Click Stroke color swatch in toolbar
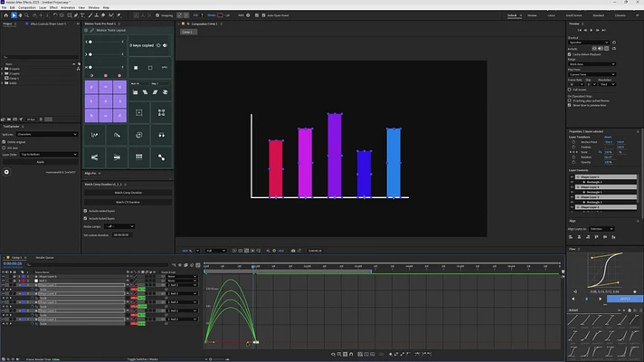The height and width of the screenshot is (362, 644). coord(220,15)
